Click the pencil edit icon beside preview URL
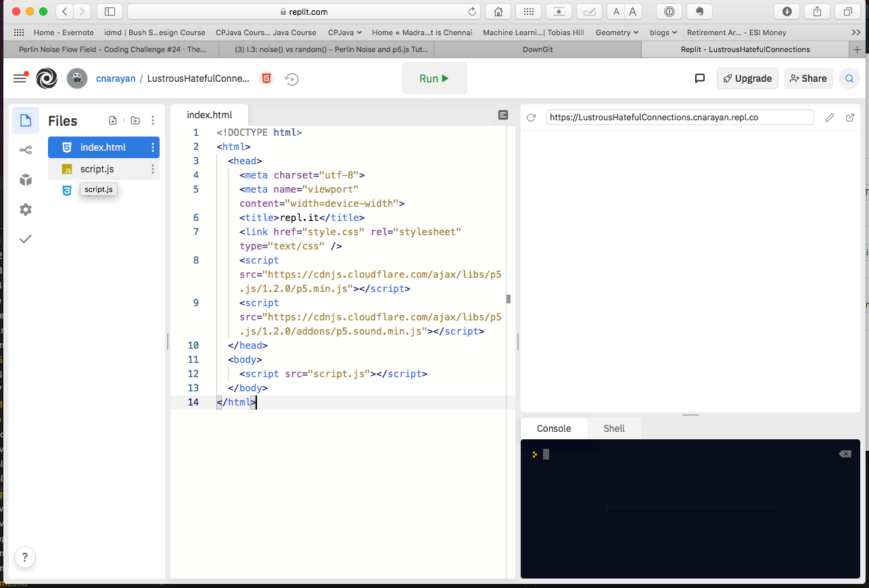869x588 pixels. [x=830, y=118]
